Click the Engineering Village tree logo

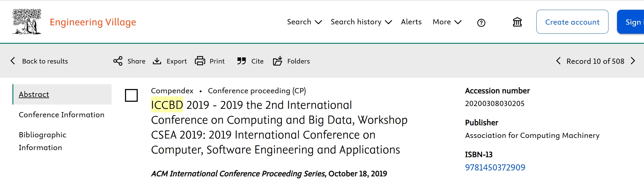(x=27, y=22)
